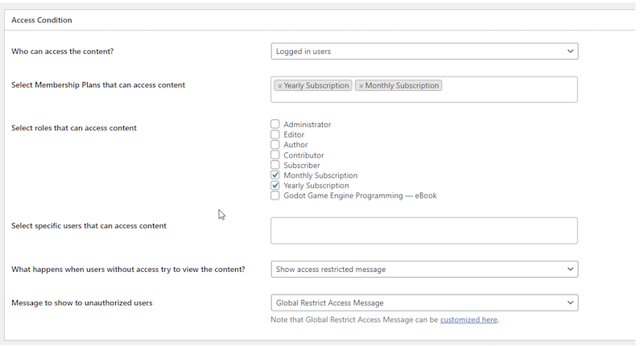Click inside the Membership Plans selection field

tap(424, 89)
